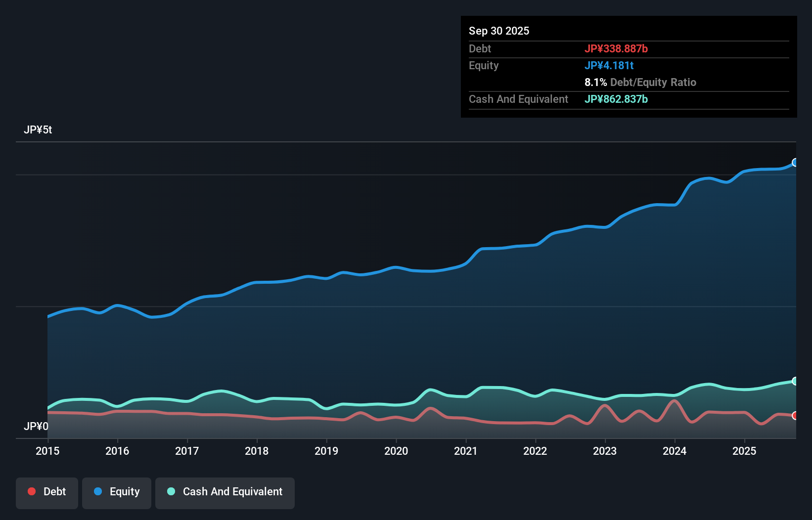Click the 2020 year label on axis
The image size is (812, 520).
396,451
